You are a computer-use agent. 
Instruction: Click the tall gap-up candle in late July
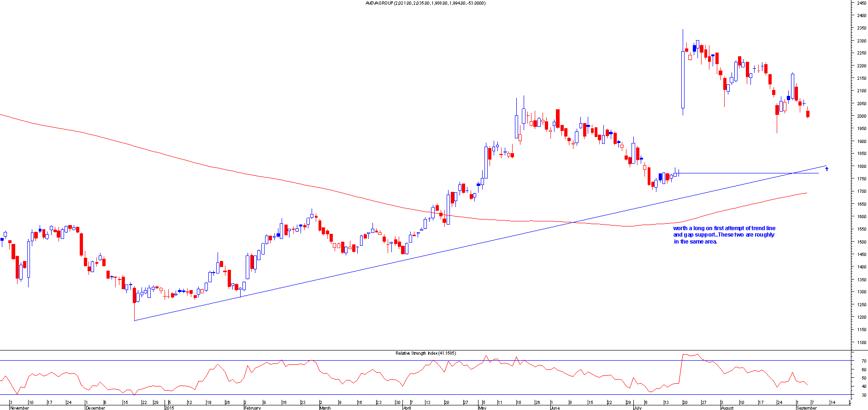tap(683, 79)
